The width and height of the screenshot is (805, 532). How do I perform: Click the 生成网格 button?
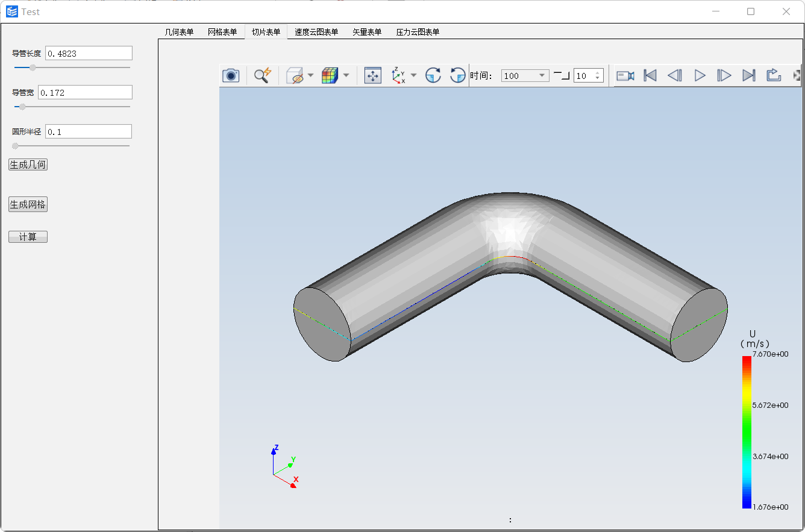(x=28, y=205)
